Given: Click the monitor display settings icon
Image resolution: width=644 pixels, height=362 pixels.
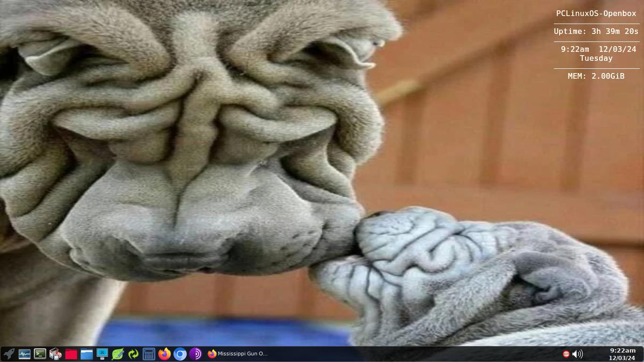Looking at the screenshot, I should point(102,354).
